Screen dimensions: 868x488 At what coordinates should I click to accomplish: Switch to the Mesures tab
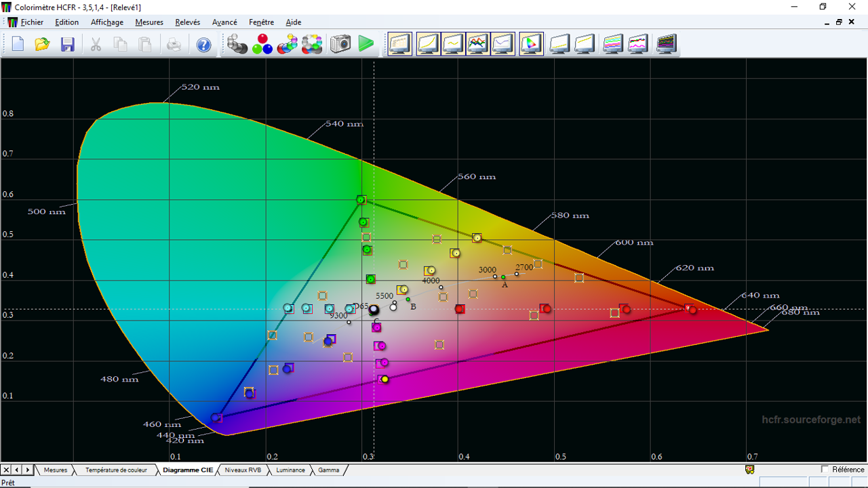[x=56, y=470]
